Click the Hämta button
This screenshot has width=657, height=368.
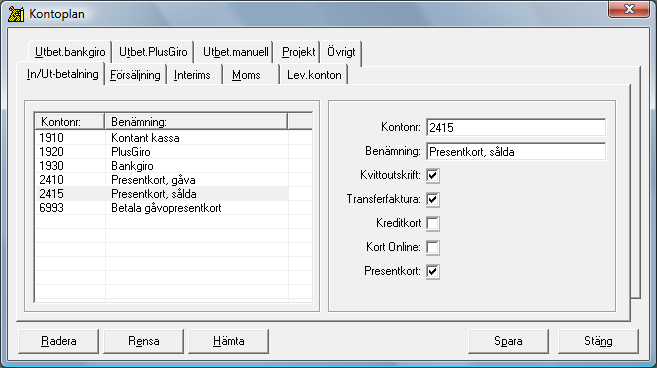pyautogui.click(x=228, y=341)
